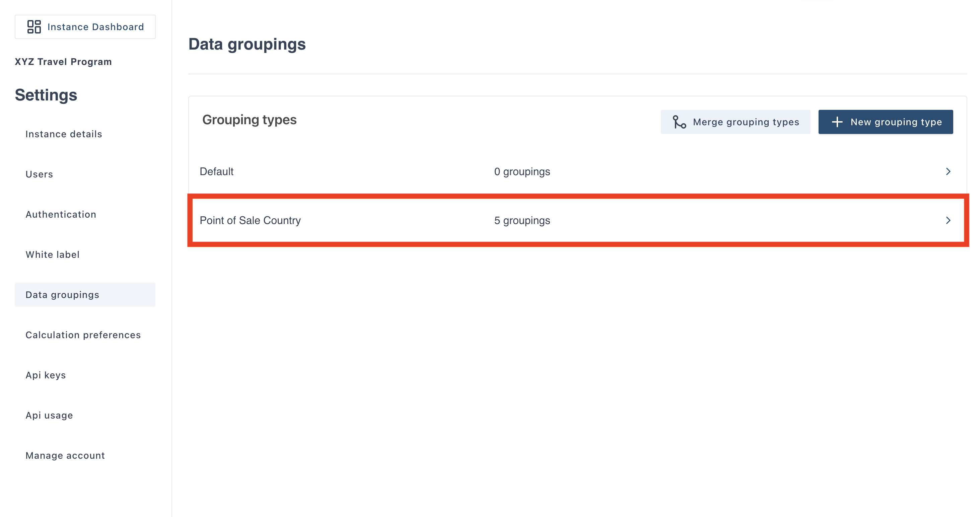Open Authentication settings
Image resolution: width=980 pixels, height=517 pixels.
click(x=61, y=214)
